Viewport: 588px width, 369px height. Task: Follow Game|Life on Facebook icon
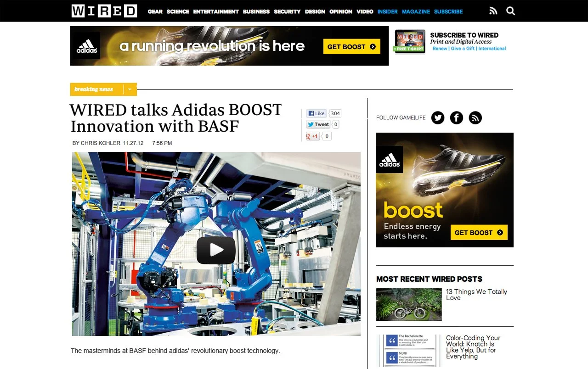(x=457, y=118)
